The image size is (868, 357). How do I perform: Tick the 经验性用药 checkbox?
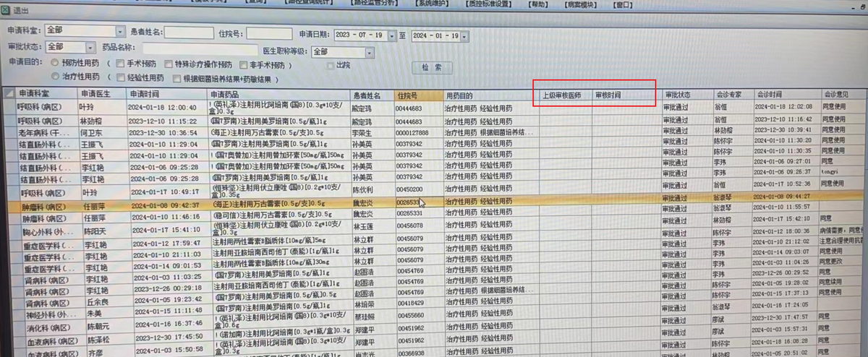[122, 77]
